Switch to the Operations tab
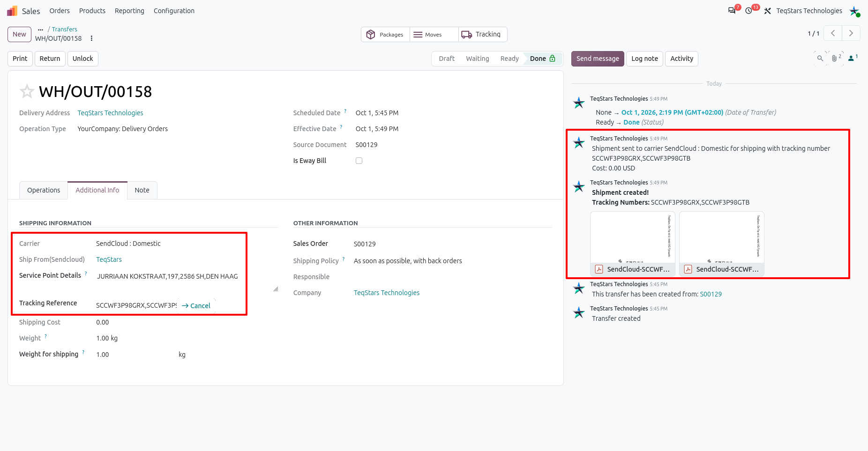The image size is (868, 451). pyautogui.click(x=44, y=190)
